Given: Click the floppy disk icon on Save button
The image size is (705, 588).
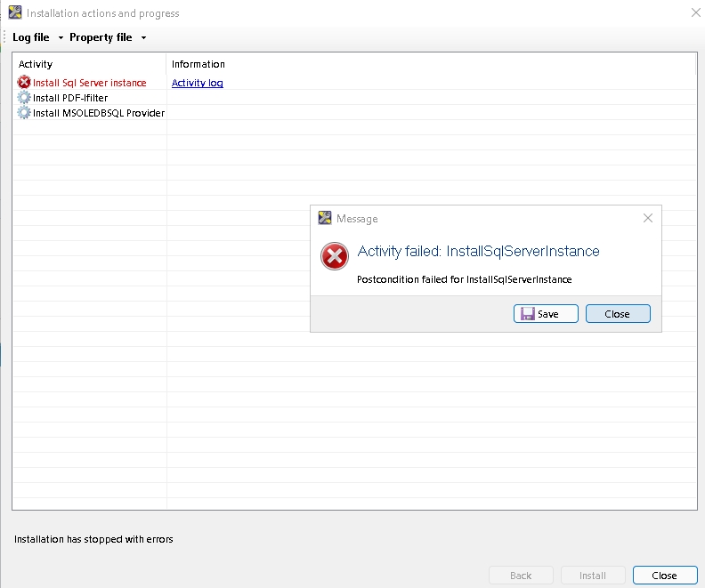Looking at the screenshot, I should (527, 314).
